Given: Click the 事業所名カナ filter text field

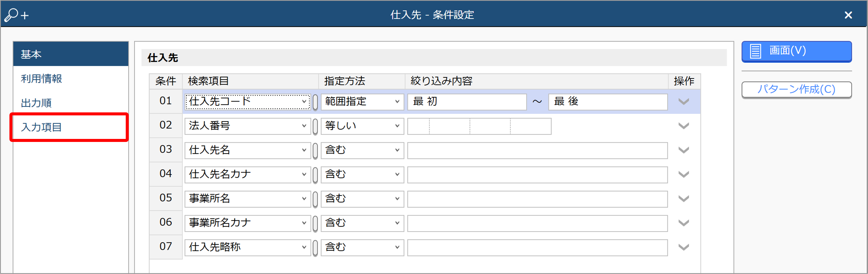Looking at the screenshot, I should [x=537, y=223].
